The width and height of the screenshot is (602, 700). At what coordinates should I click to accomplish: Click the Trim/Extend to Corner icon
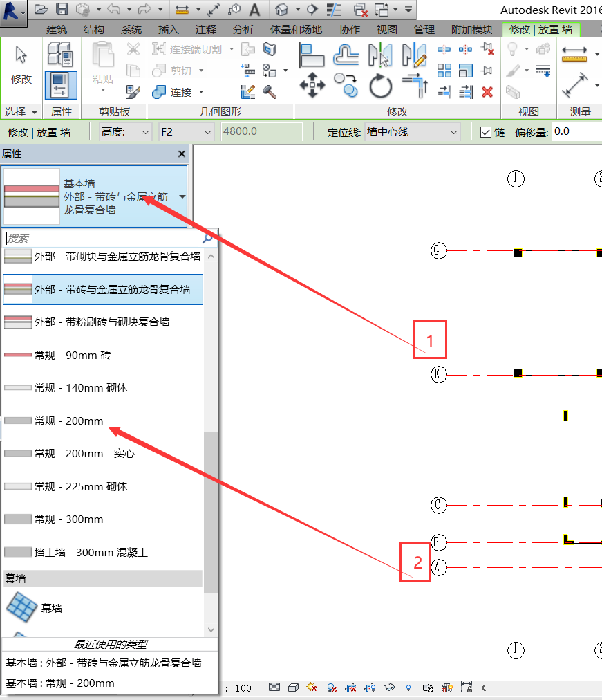(415, 86)
